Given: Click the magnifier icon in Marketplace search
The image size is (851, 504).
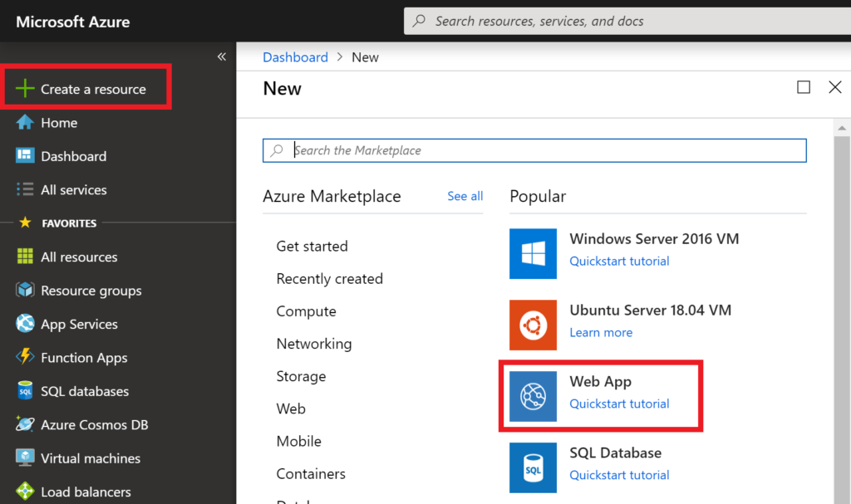Looking at the screenshot, I should click(x=277, y=150).
